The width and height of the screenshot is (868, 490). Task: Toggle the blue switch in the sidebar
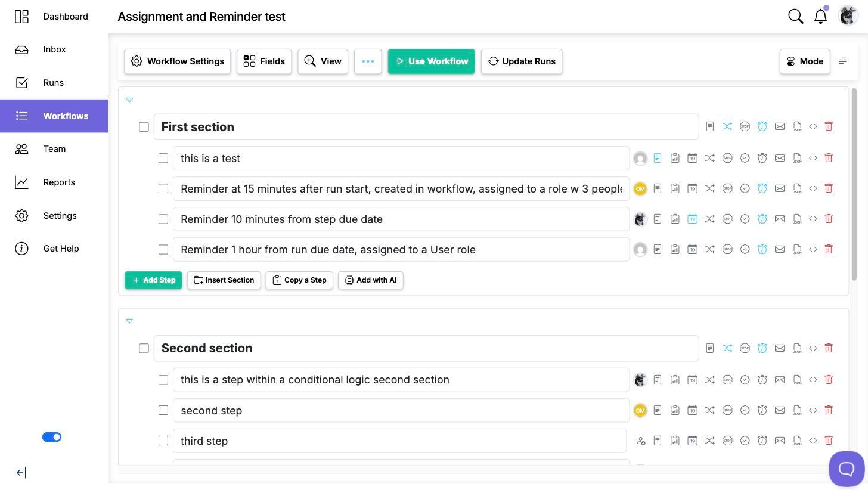point(52,437)
